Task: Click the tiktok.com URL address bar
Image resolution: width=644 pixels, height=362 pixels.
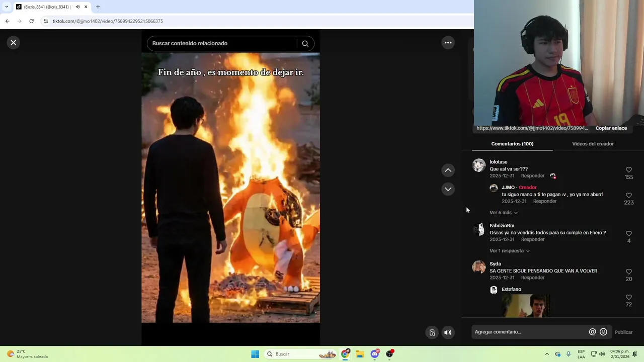Action: [108, 21]
